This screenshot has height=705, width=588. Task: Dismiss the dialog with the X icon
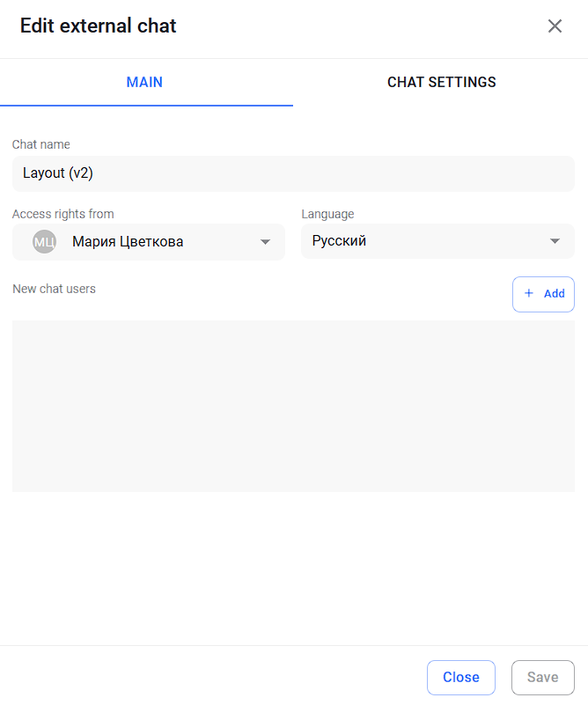[x=555, y=26]
